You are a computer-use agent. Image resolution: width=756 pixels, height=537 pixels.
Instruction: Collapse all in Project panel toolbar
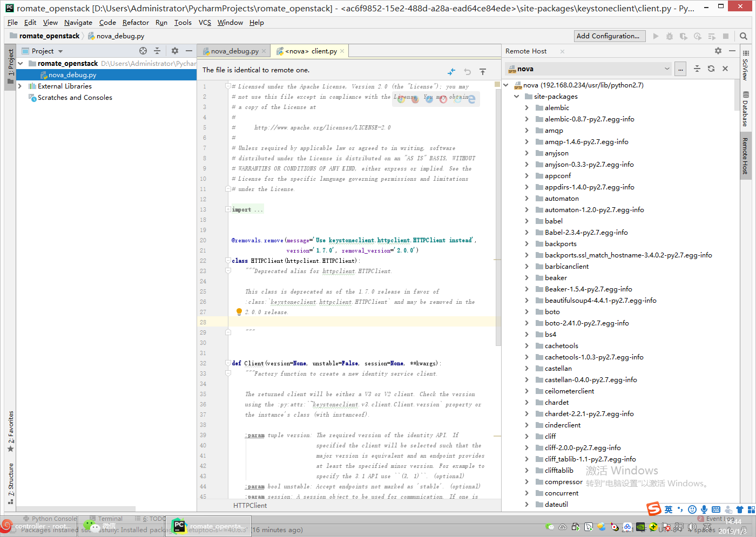coord(157,51)
